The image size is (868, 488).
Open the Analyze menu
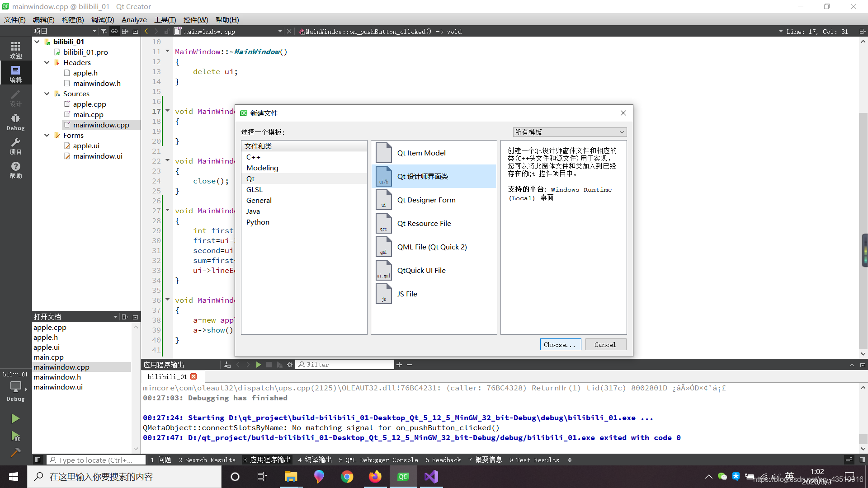tap(134, 19)
